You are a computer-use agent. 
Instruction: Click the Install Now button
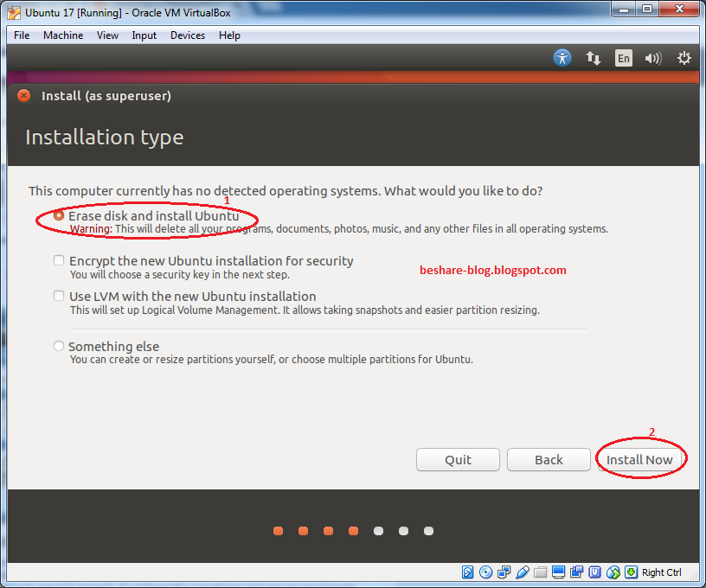coord(639,460)
